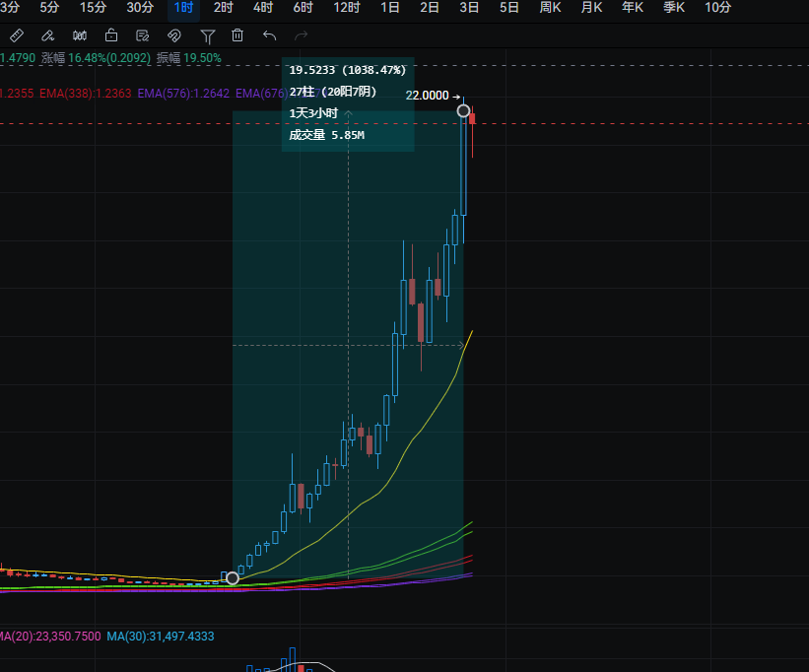The width and height of the screenshot is (809, 672).
Task: Switch to the 季K quarterly chart
Action: (674, 7)
